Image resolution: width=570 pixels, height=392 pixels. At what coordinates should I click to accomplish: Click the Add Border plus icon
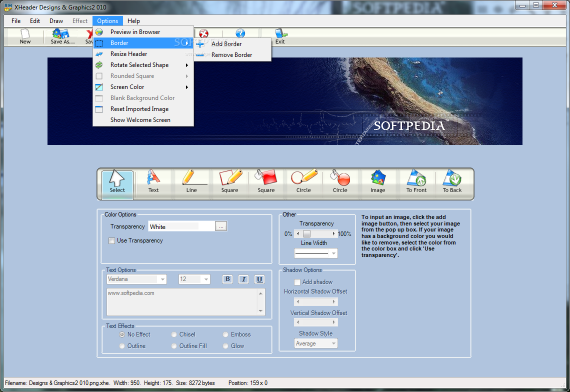coord(200,44)
